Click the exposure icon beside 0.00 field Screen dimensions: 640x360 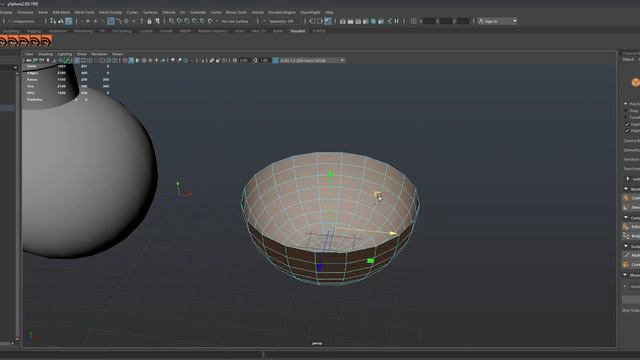(235, 60)
